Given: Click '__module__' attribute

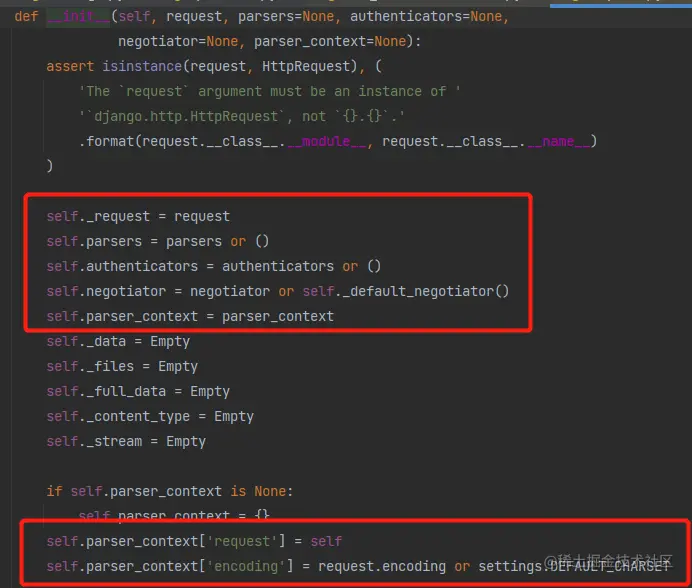Looking at the screenshot, I should tap(326, 142).
